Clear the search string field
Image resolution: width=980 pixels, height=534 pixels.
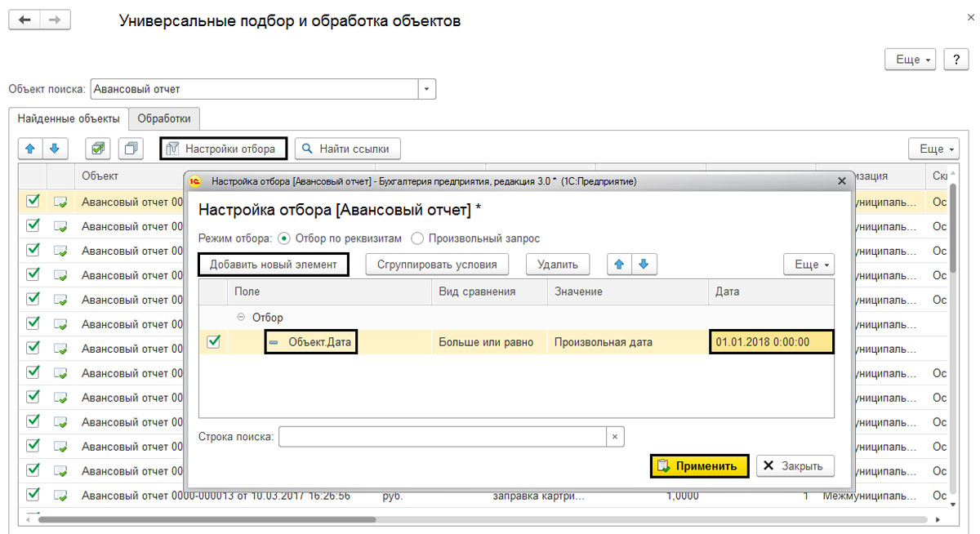point(615,437)
